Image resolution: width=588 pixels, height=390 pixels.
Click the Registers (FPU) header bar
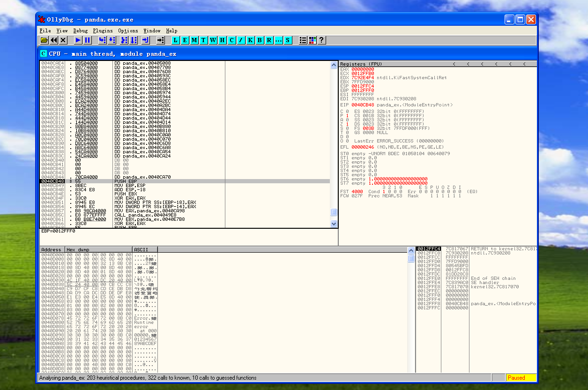[x=394, y=64]
